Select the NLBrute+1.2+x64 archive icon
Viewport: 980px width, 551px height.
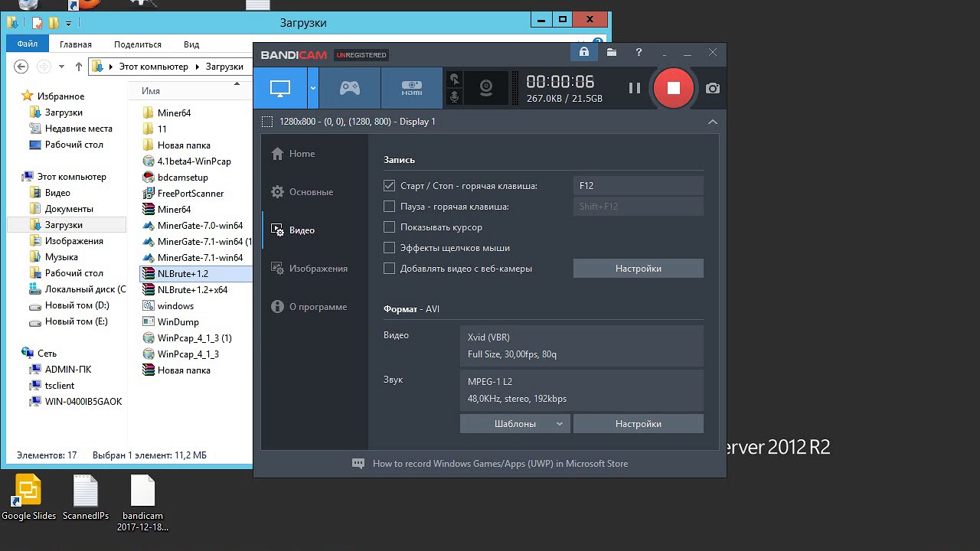click(x=149, y=290)
